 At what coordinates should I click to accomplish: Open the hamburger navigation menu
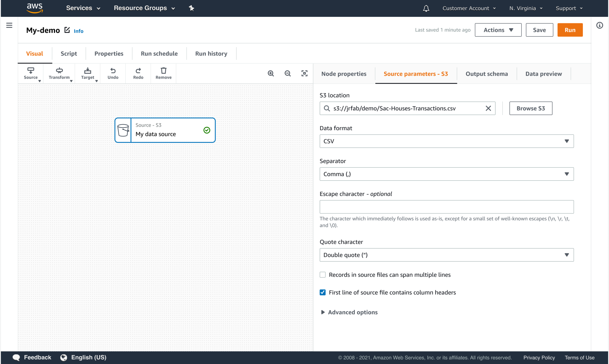tap(9, 25)
